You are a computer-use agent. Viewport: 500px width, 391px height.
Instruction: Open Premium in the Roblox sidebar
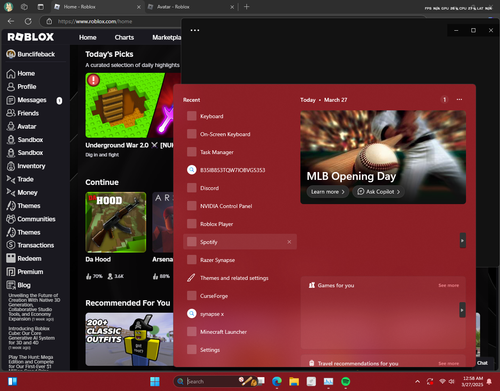point(25,272)
